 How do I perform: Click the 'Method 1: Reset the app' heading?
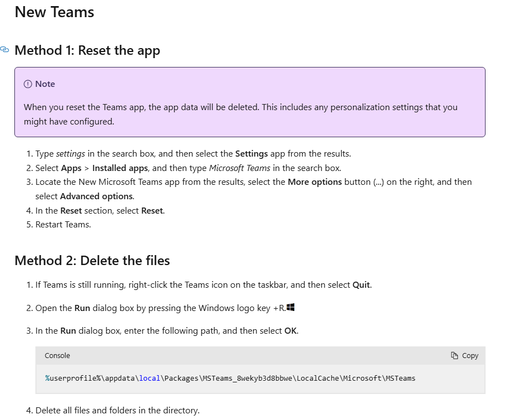click(87, 50)
